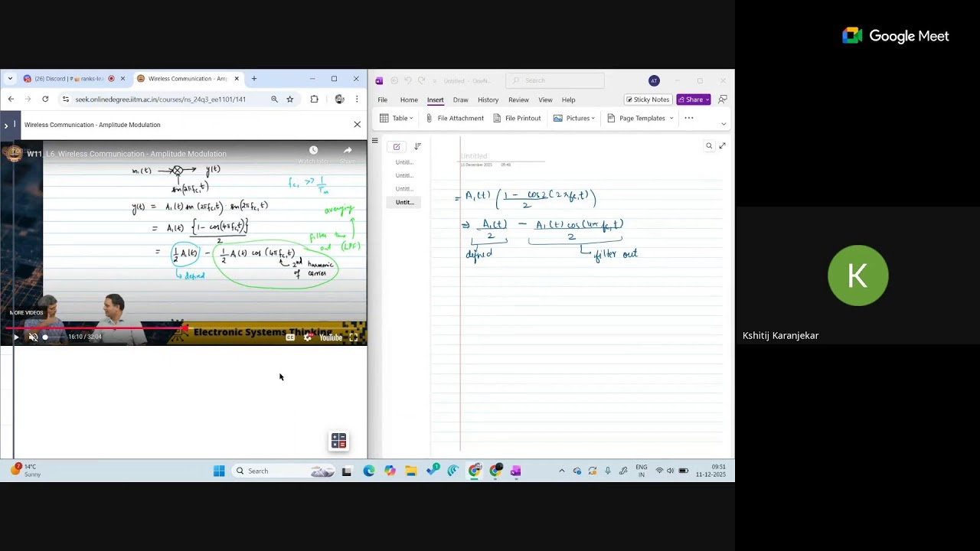This screenshot has height=551, width=980.
Task: Close the Discord tab
Action: (122, 79)
